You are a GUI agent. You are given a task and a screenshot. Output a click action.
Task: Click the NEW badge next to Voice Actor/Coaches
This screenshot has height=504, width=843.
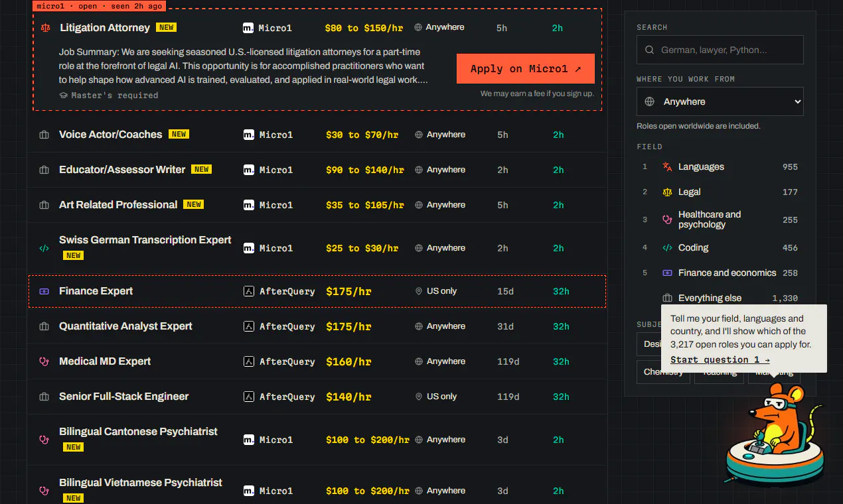pos(179,134)
